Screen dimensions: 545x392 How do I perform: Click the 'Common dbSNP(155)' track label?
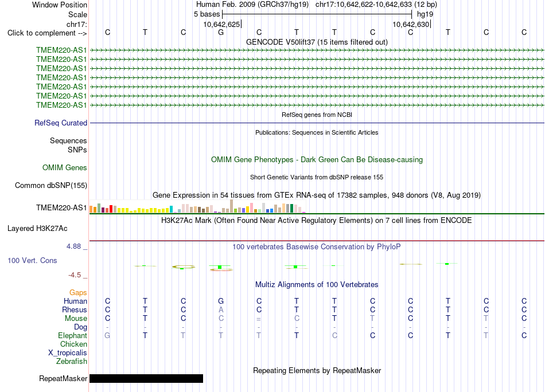pyautogui.click(x=50, y=186)
